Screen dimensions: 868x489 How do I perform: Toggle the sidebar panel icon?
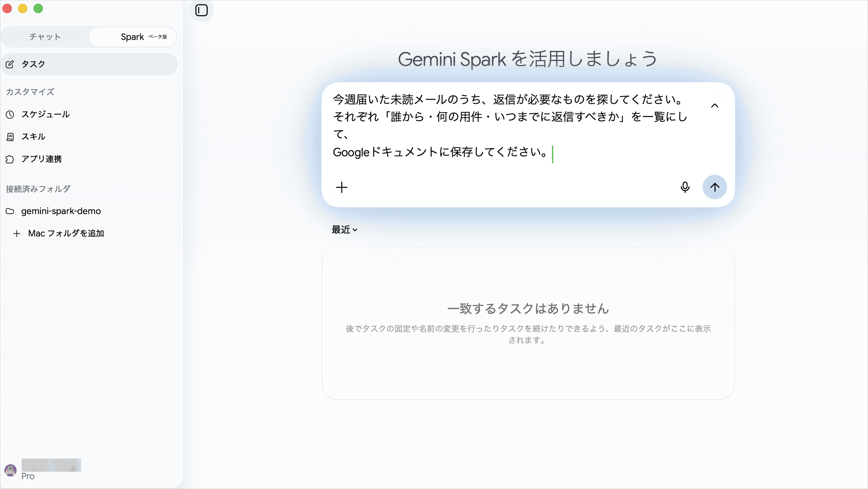(201, 10)
